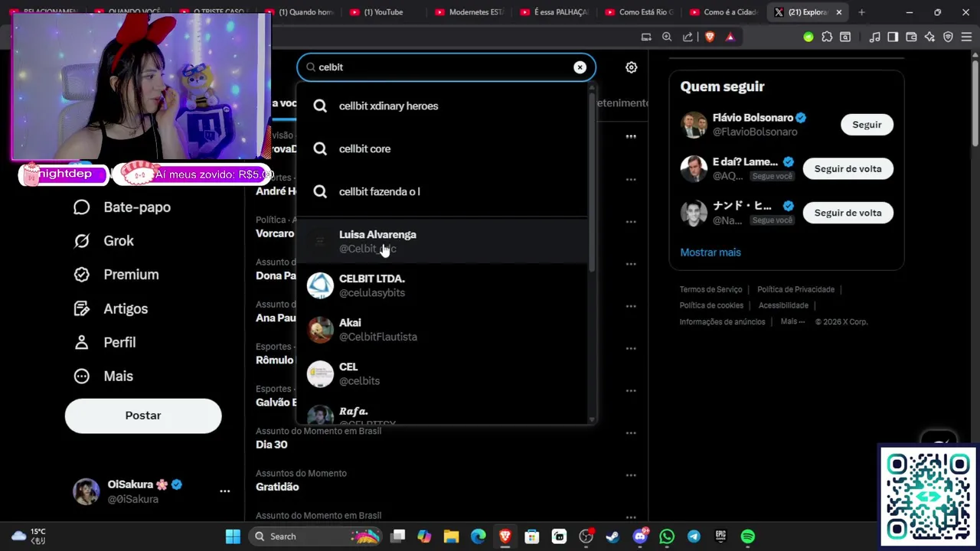This screenshot has width=980, height=551.
Task: Open CEL @celbits profile result
Action: [x=443, y=373]
